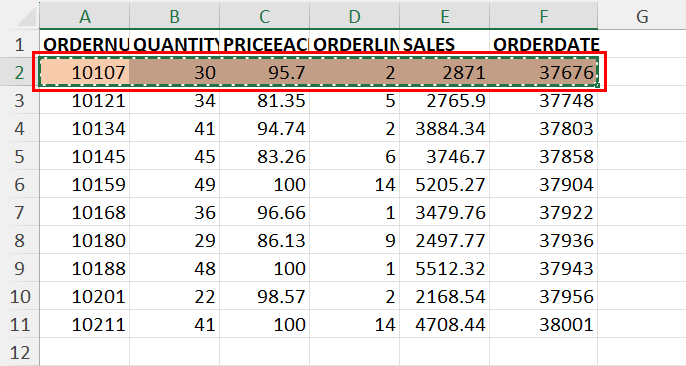Screen dimensions: 686x366
Task: Click the QUANTITY header cell
Action: coord(175,44)
